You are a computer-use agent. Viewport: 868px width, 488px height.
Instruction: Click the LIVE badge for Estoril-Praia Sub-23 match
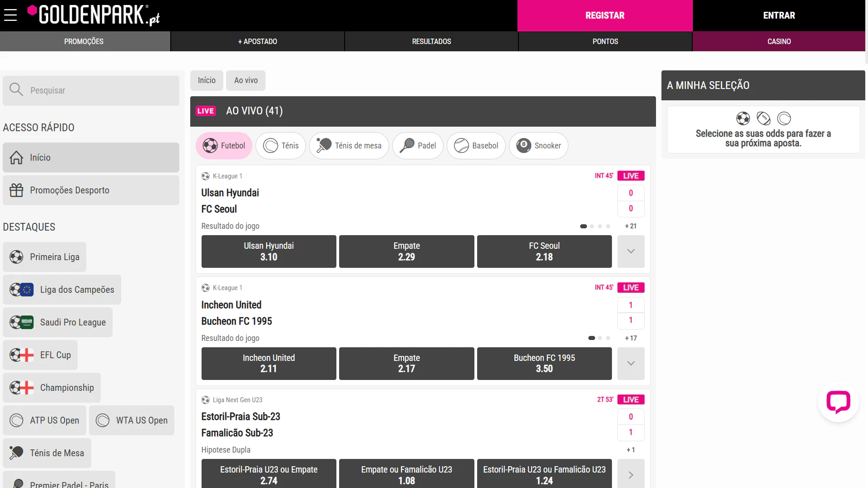pyautogui.click(x=631, y=399)
